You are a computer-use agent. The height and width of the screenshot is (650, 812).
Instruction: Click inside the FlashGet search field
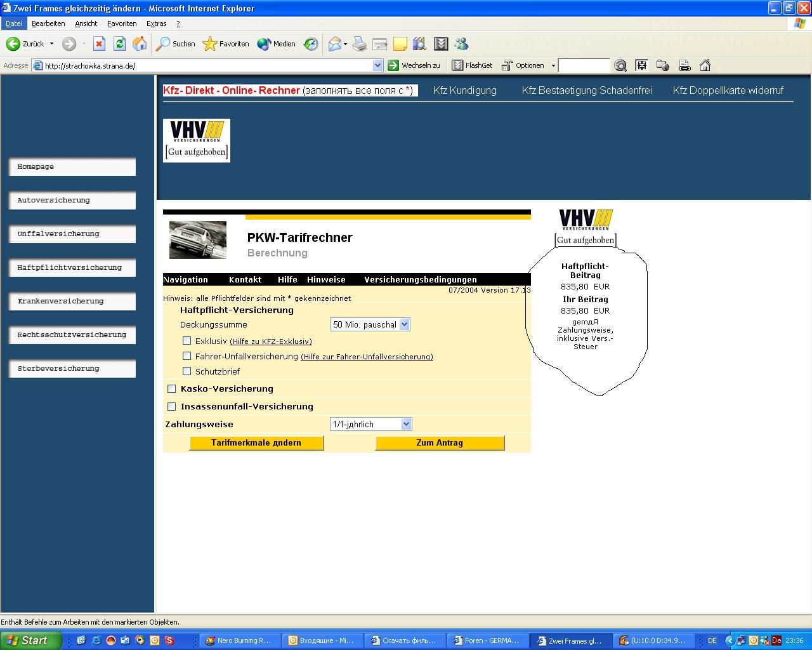[x=584, y=65]
